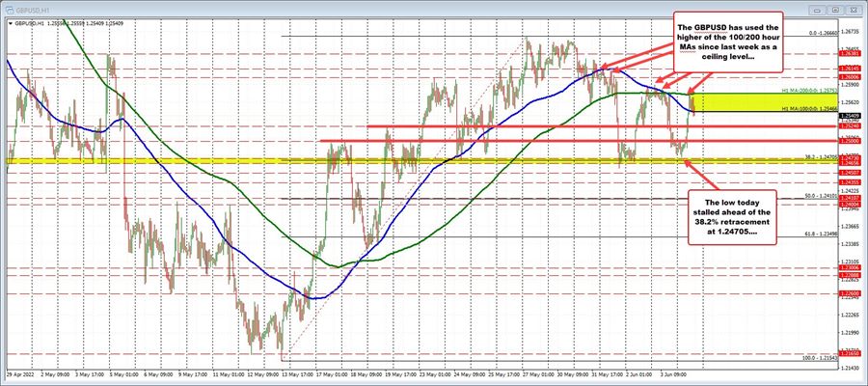The height and width of the screenshot is (386, 868).
Task: Select the Fibonacci 50.0 - 1.24101 label
Action: [x=820, y=197]
